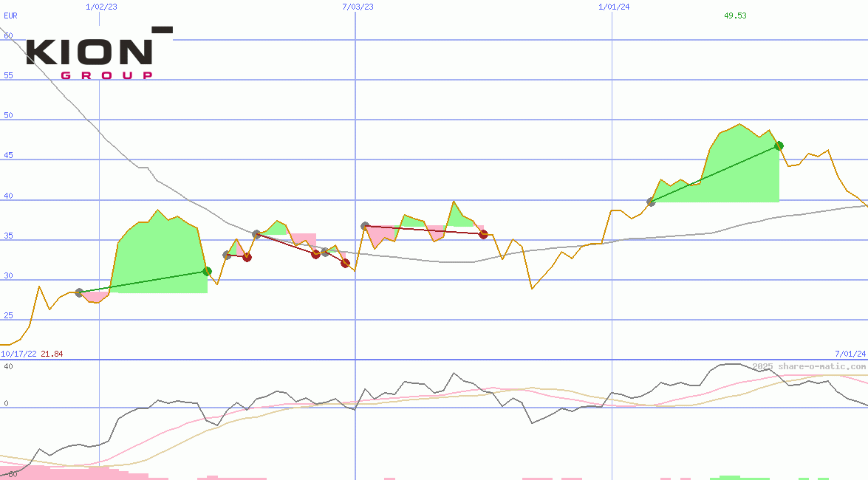This screenshot has height=480, width=868.
Task: Select the 7/03/23 date label
Action: coord(358,7)
